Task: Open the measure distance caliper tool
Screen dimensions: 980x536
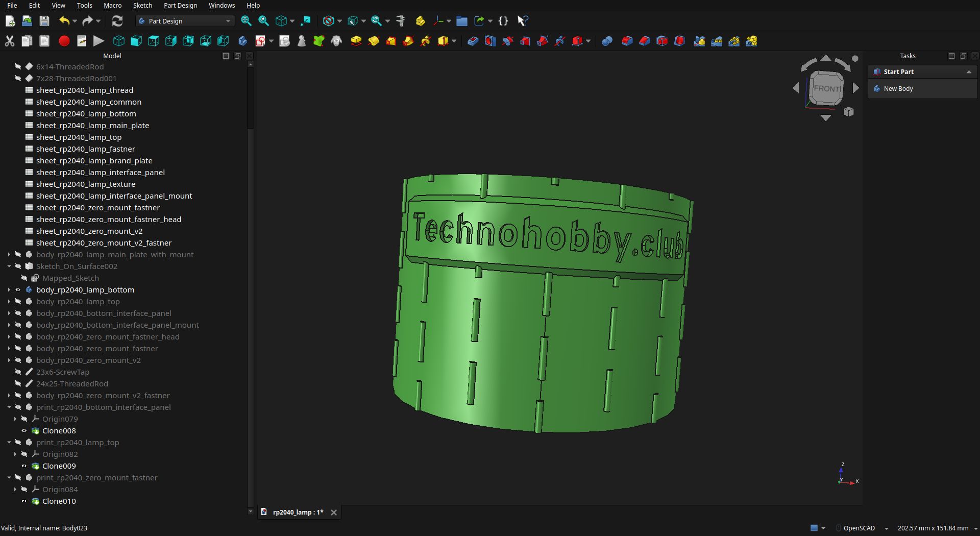Action: (x=400, y=21)
